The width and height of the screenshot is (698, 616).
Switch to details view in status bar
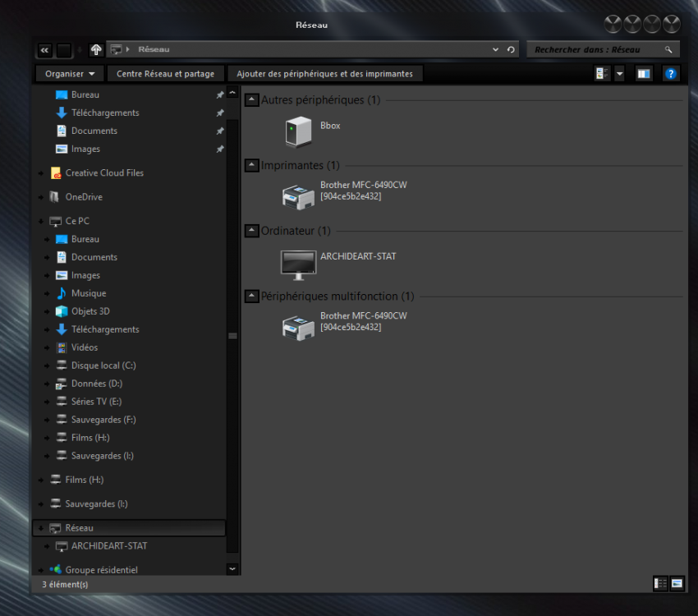coord(661,583)
